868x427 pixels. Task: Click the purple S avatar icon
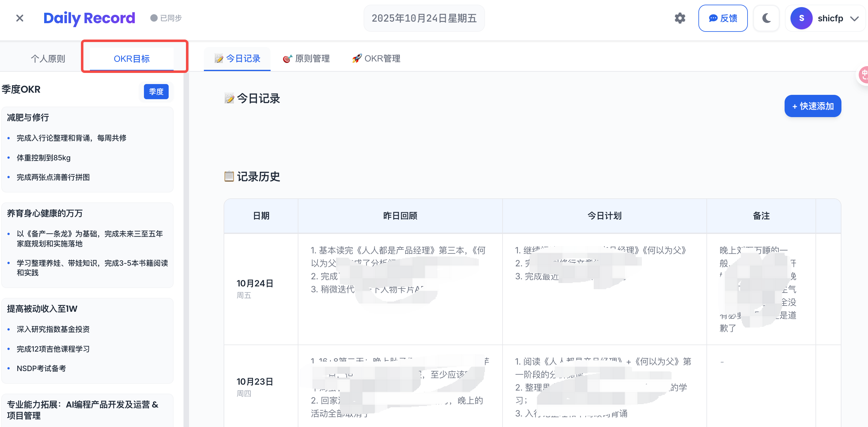(x=801, y=18)
